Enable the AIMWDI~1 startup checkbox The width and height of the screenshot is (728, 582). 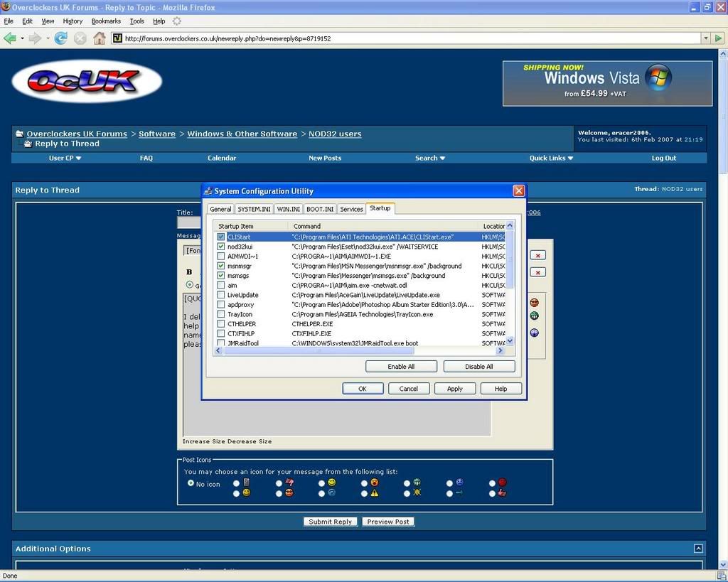(x=221, y=257)
